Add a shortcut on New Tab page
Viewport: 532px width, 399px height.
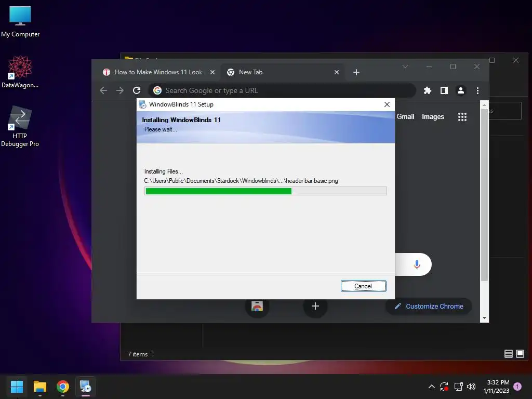coord(315,306)
